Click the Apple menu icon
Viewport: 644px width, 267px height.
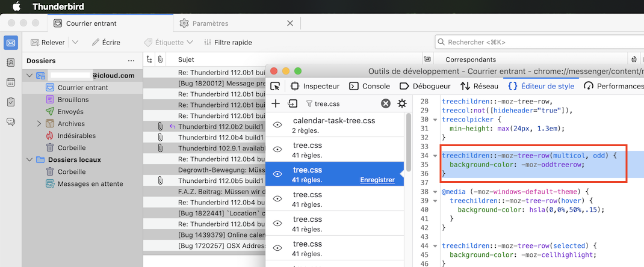pos(16,6)
